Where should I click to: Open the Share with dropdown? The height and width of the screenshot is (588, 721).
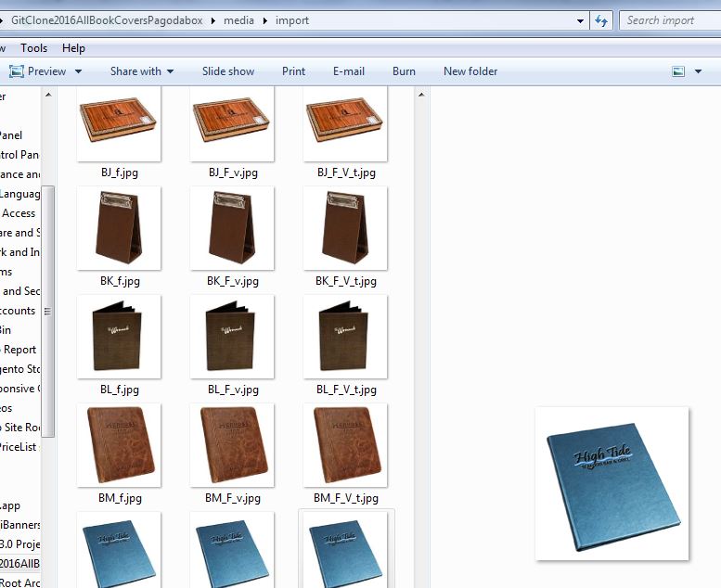(142, 71)
